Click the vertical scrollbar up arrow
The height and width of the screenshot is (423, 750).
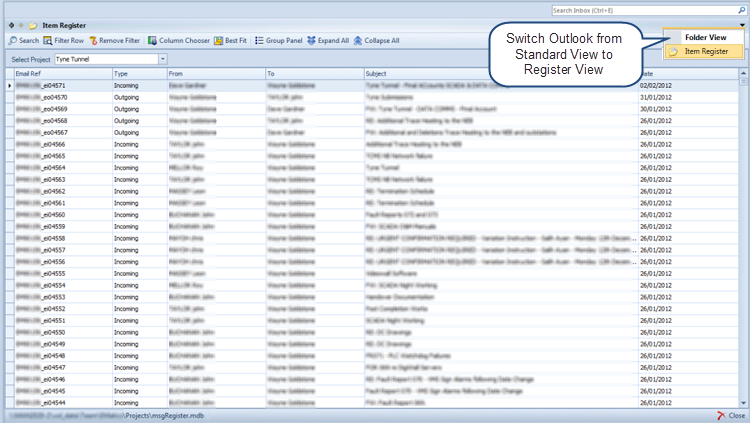click(x=743, y=73)
